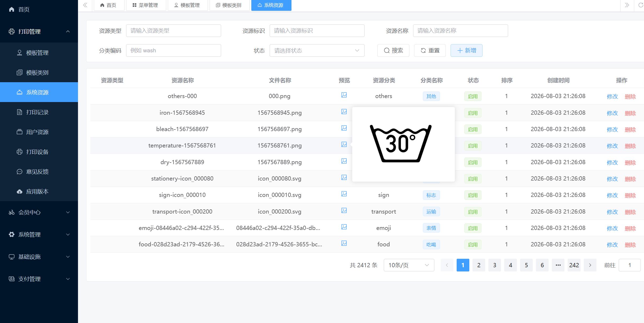Open the 状态 select dropdown
Screen dimensions: 644x323
(317, 50)
